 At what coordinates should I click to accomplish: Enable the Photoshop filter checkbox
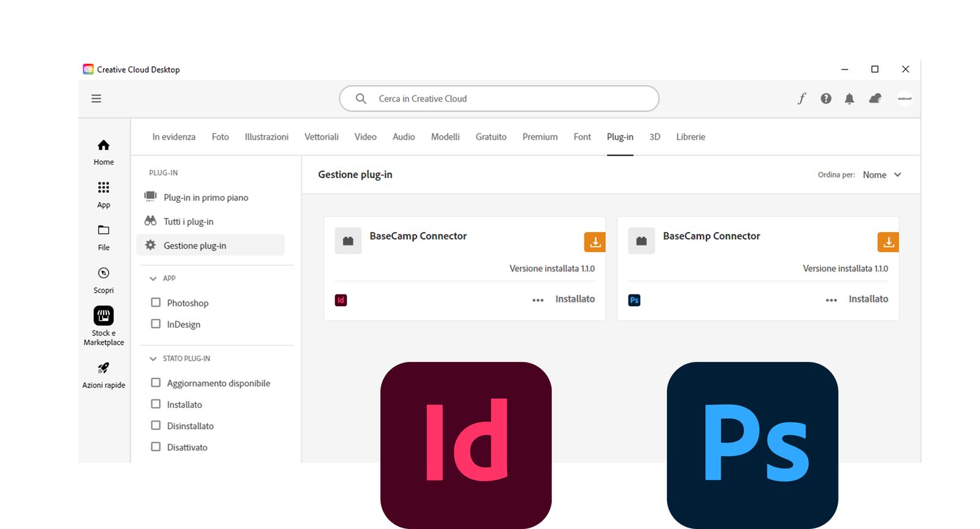(x=156, y=302)
